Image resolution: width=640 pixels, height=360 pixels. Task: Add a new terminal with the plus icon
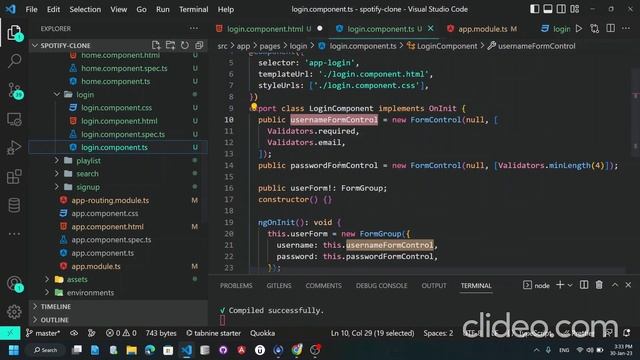tap(560, 285)
